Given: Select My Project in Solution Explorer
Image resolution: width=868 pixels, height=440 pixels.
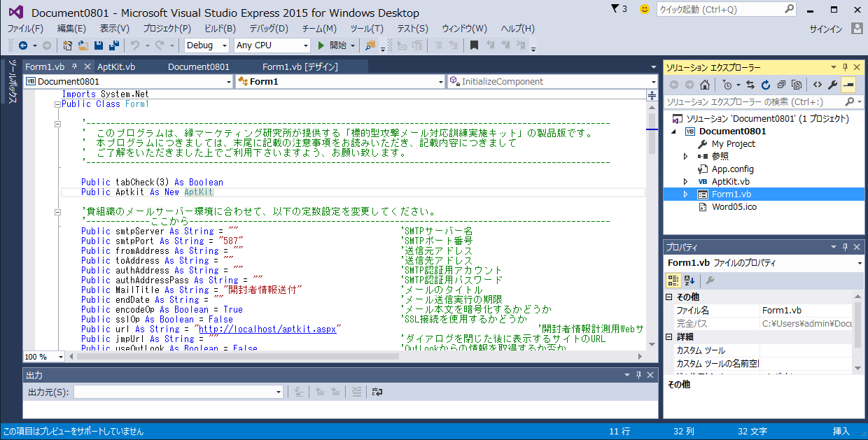Looking at the screenshot, I should pyautogui.click(x=734, y=143).
